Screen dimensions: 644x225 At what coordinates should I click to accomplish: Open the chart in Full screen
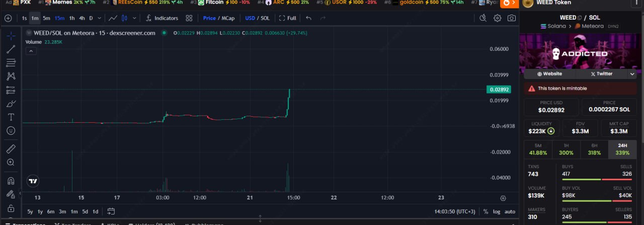point(288,18)
